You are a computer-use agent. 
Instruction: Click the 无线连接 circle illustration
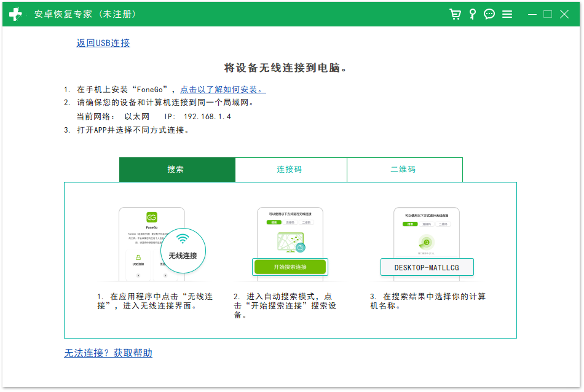(183, 250)
